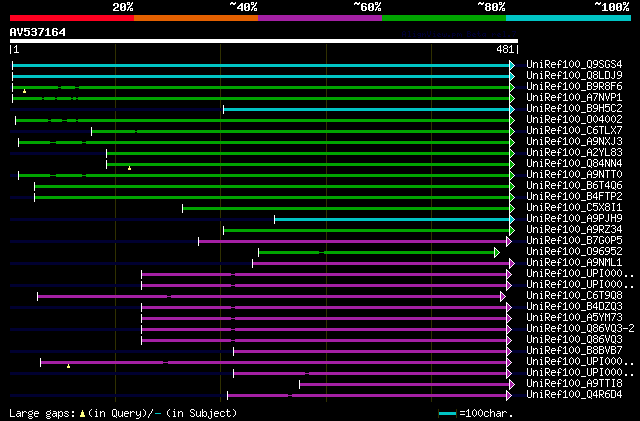The image size is (640, 421).
Task: Click the purple ~60% legend segment
Action: [320, 18]
